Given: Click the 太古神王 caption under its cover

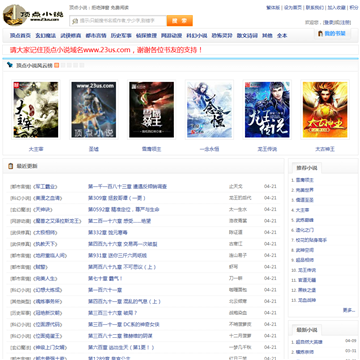Looking at the screenshot, I should 325,149.
